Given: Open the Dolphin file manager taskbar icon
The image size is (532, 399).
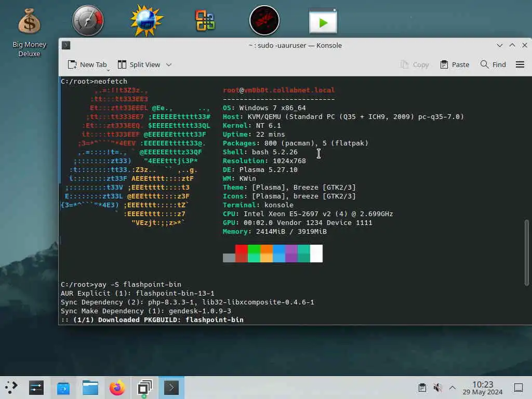Looking at the screenshot, I should click(90, 388).
